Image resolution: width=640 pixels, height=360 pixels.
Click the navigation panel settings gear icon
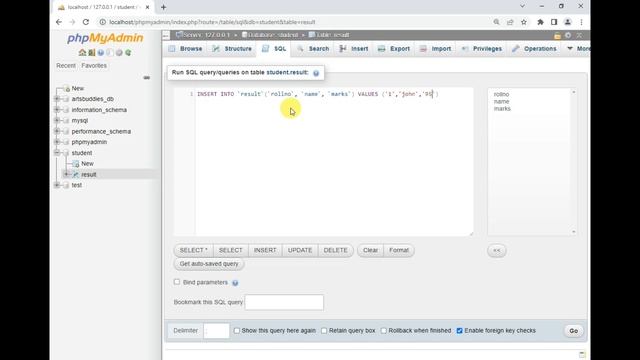tap(119, 53)
